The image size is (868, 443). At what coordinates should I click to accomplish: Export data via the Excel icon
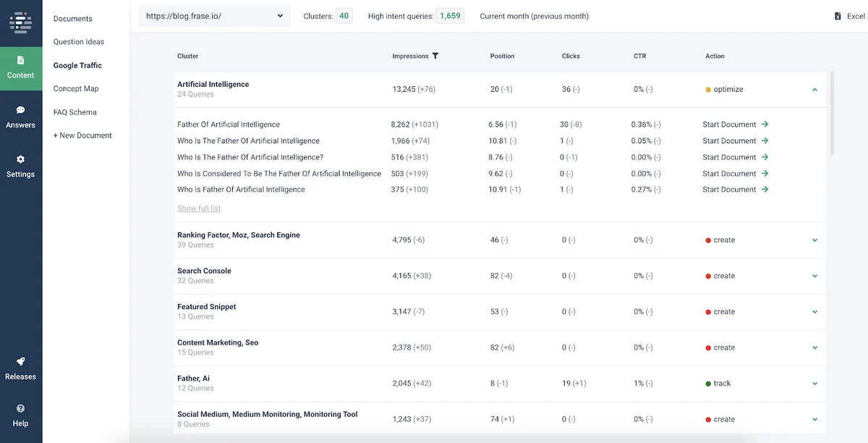point(838,16)
